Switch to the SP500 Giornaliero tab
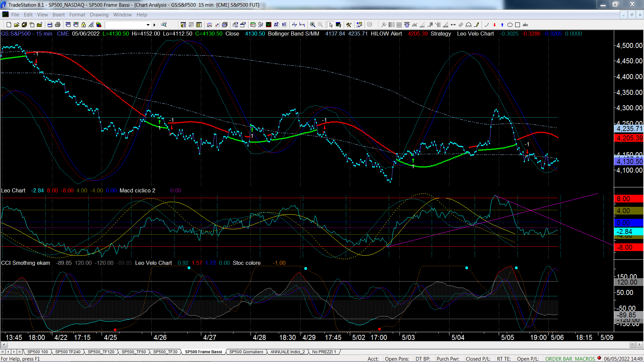Screen dimensions: 644x362 point(246,352)
